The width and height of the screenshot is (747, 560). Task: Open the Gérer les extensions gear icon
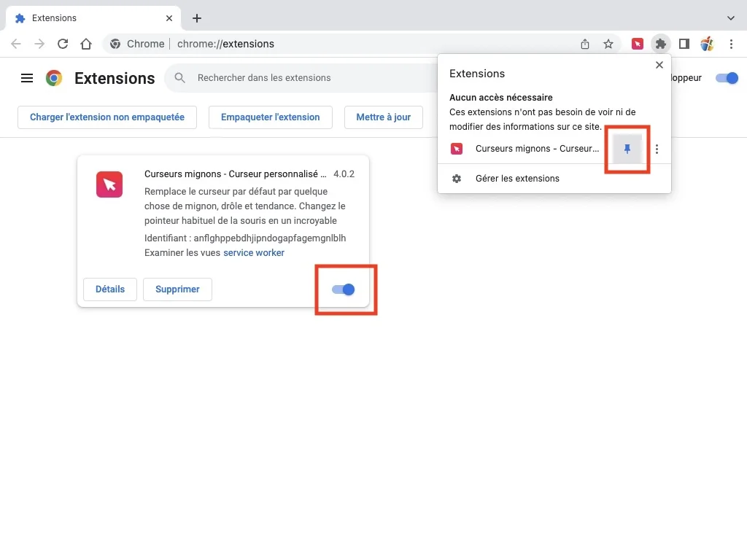tap(458, 178)
